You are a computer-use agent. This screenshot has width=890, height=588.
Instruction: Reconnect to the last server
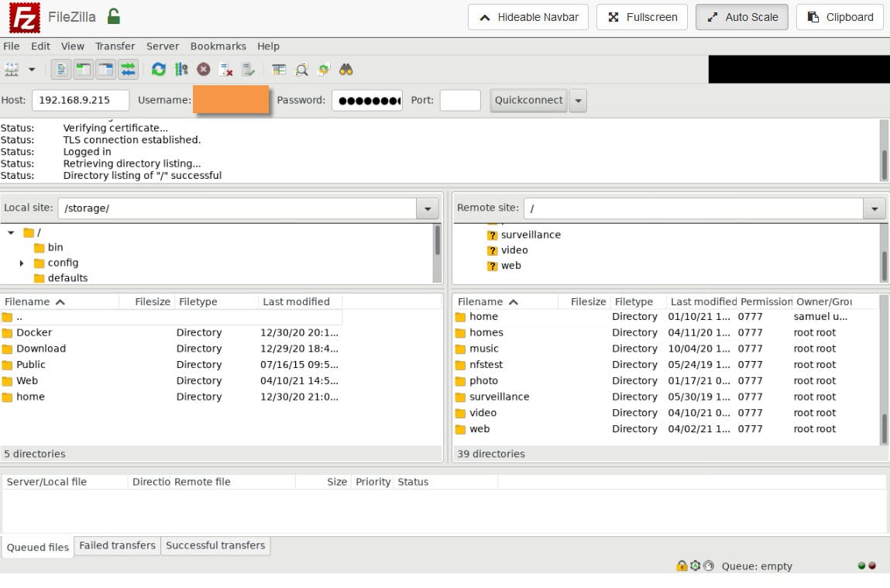249,69
